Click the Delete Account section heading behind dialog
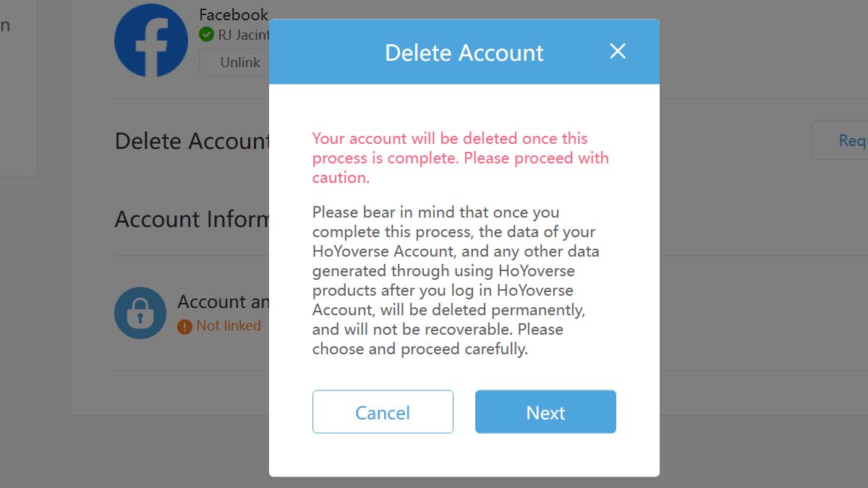Viewport: 868px width, 488px height. [x=192, y=140]
